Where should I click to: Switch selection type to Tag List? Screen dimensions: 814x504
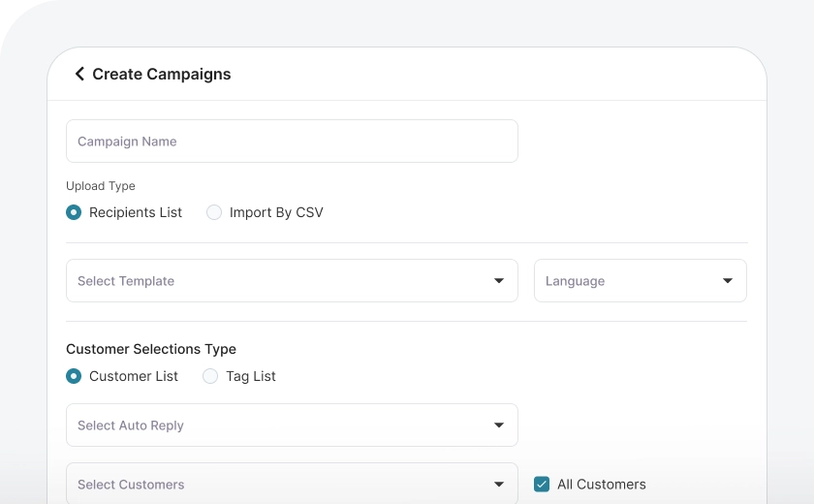[210, 376]
